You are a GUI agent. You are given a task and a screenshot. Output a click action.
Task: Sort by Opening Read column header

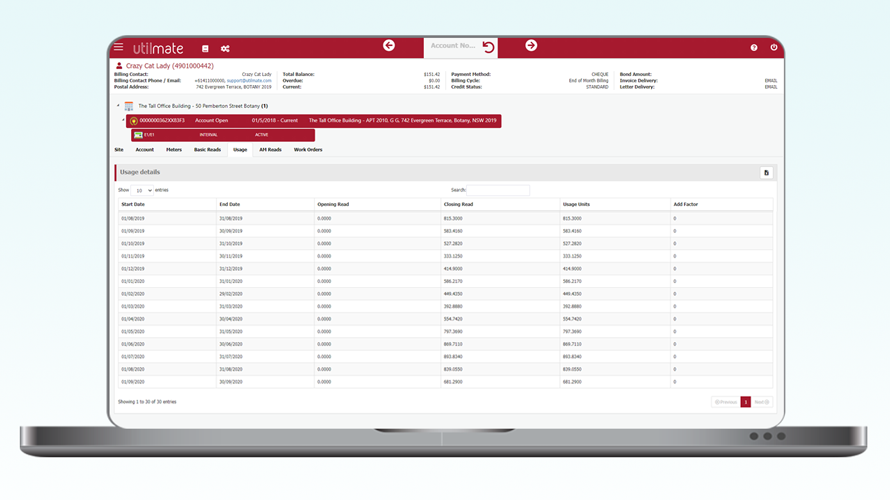(x=377, y=204)
